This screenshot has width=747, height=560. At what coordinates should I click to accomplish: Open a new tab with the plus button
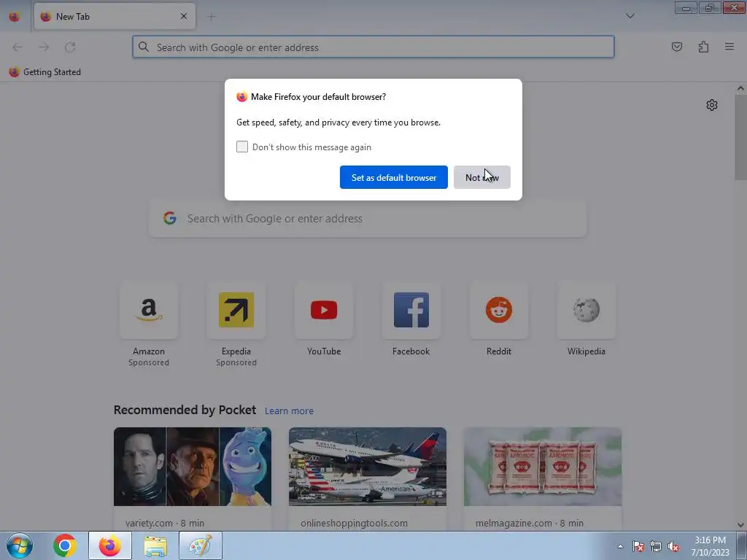tap(211, 17)
